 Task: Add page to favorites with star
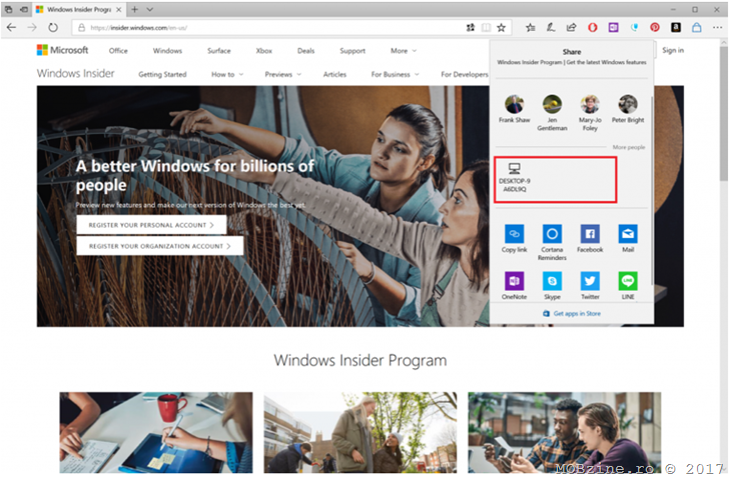pos(501,27)
